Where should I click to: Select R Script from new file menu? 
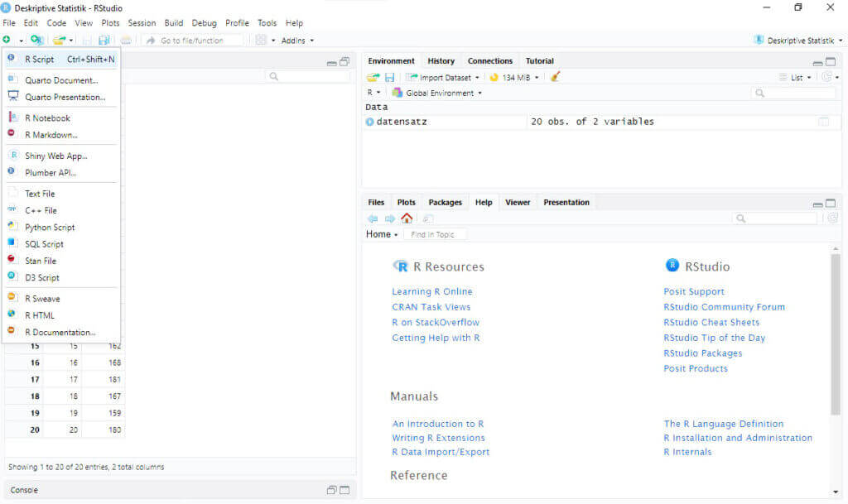tap(61, 59)
